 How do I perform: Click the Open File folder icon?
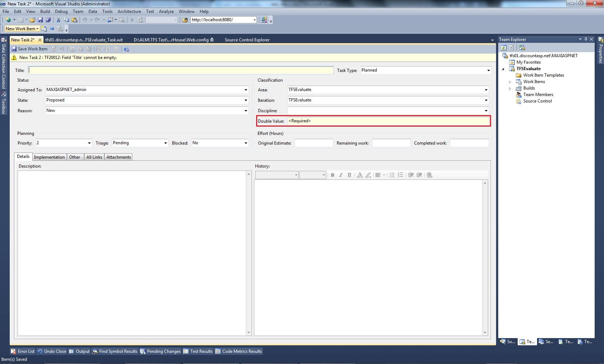coord(32,20)
